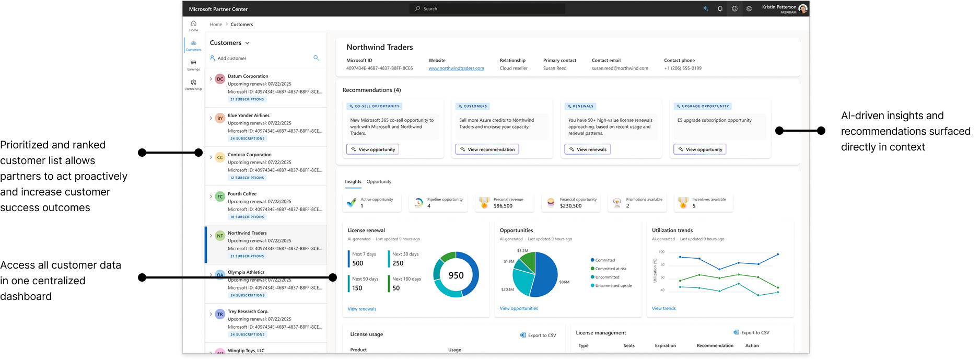This screenshot has width=980, height=359.
Task: Expand the Fourth Coffee row chevron
Action: 211,196
